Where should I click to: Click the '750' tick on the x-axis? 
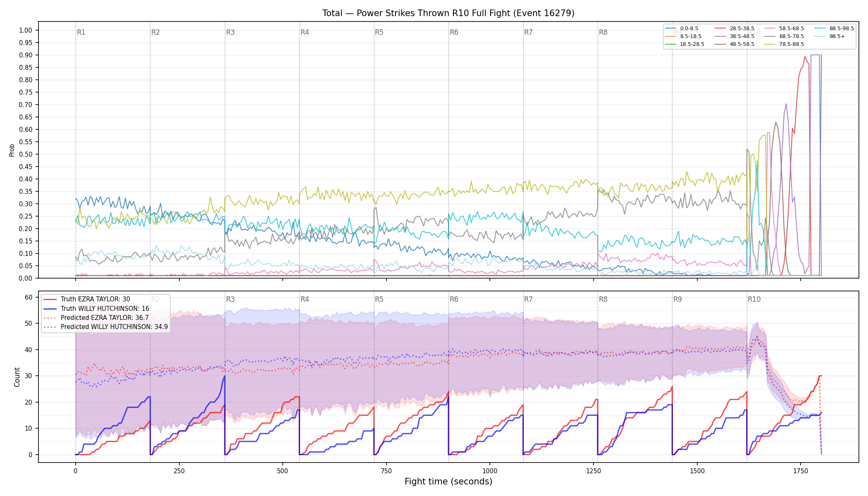(x=386, y=471)
